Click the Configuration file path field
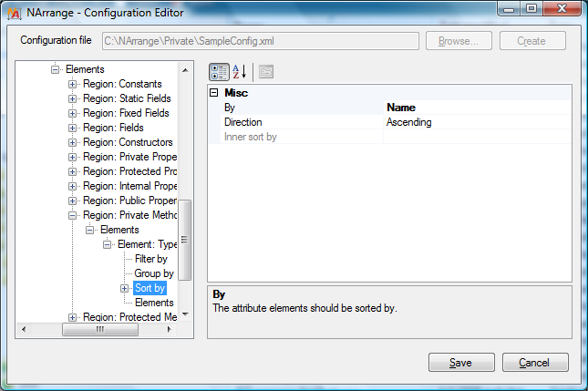The height and width of the screenshot is (391, 588). (260, 41)
